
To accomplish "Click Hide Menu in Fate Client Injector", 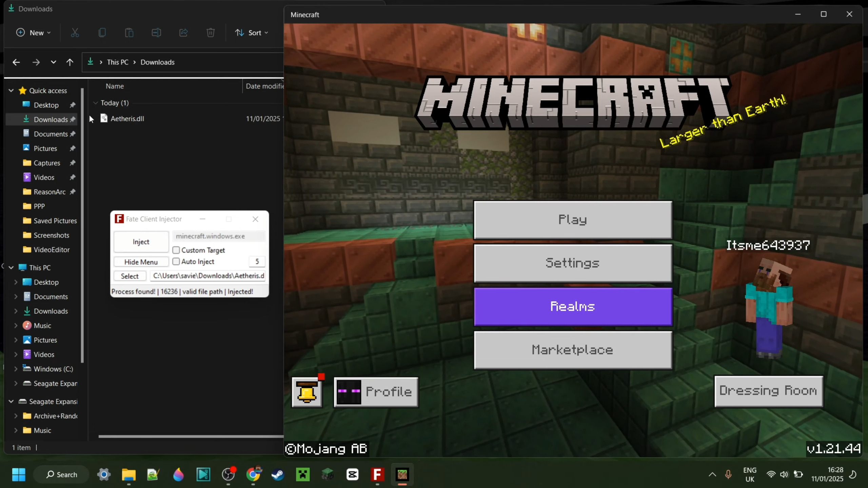I will point(141,262).
